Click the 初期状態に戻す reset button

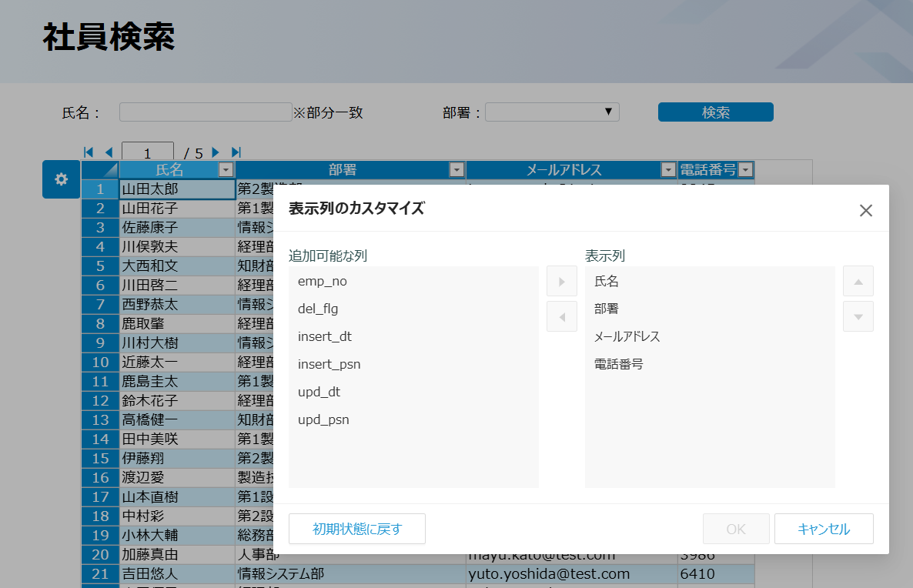357,529
